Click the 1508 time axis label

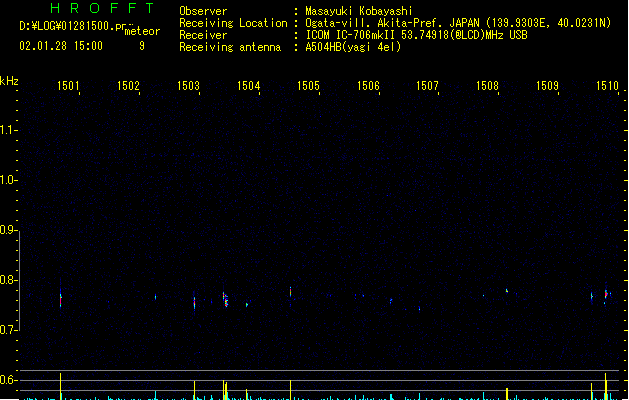point(487,85)
